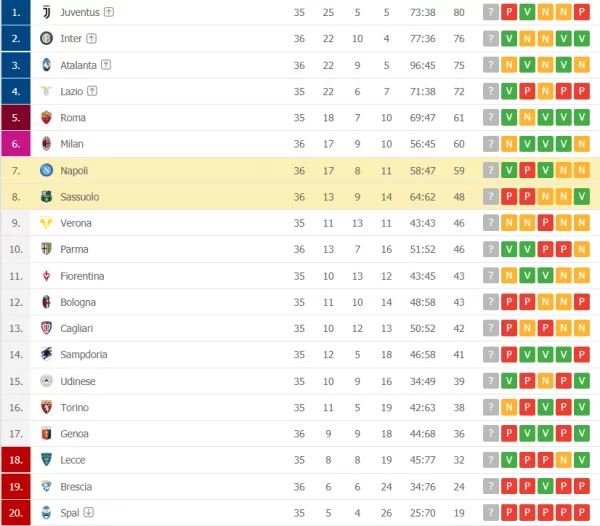Open the Milan team page link
The height and width of the screenshot is (526, 600).
pos(72,144)
